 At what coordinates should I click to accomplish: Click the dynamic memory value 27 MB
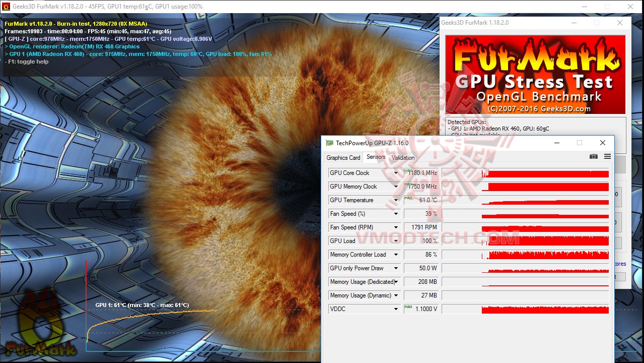point(421,295)
